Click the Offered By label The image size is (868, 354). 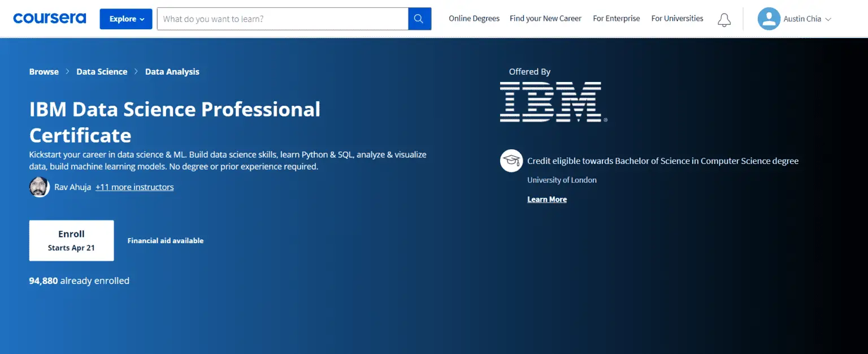click(x=530, y=72)
